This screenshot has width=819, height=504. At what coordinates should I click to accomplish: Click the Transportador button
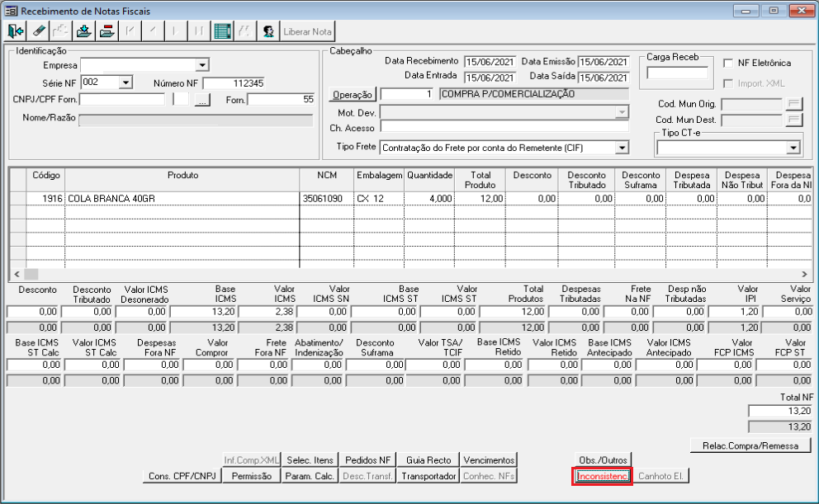click(428, 476)
